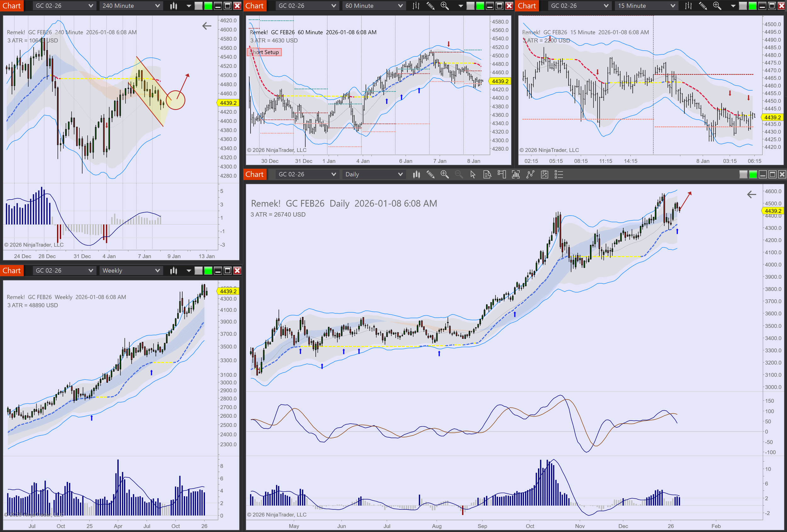Viewport: 787px width, 532px height.
Task: Toggle green link button on 15 Minute chart
Action: pyautogui.click(x=752, y=6)
